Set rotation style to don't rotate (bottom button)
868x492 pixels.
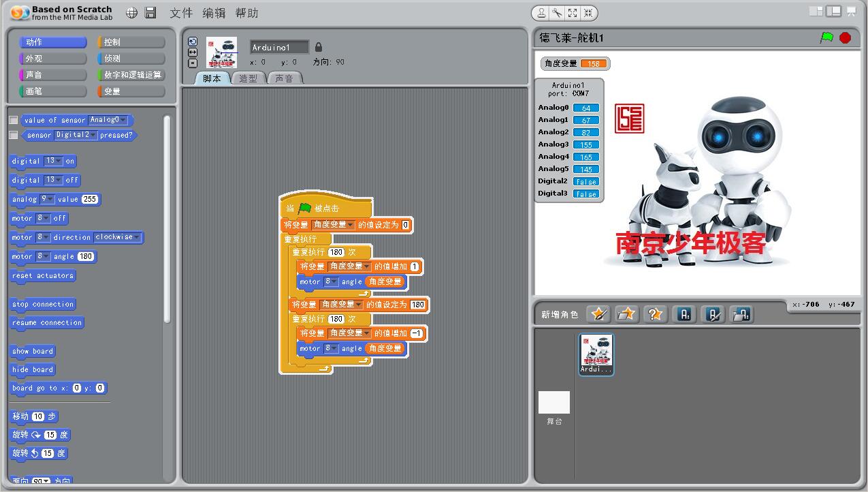click(193, 63)
